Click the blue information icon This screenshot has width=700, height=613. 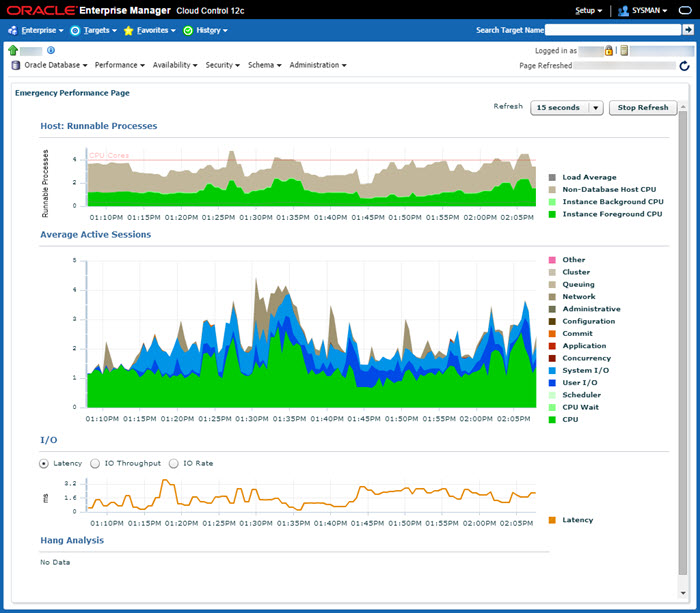[x=51, y=50]
